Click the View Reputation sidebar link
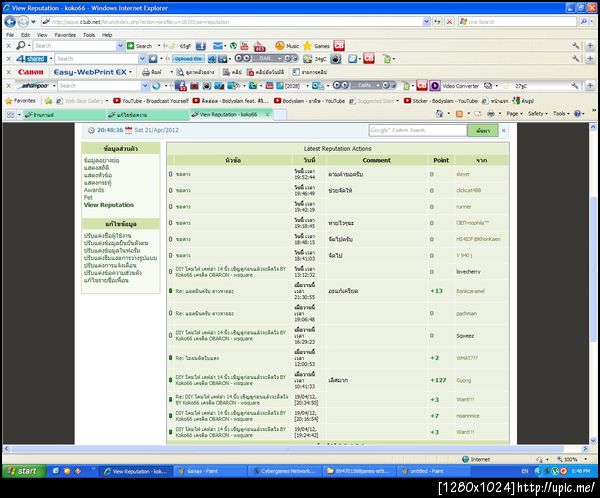This screenshot has height=498, width=600. click(109, 205)
